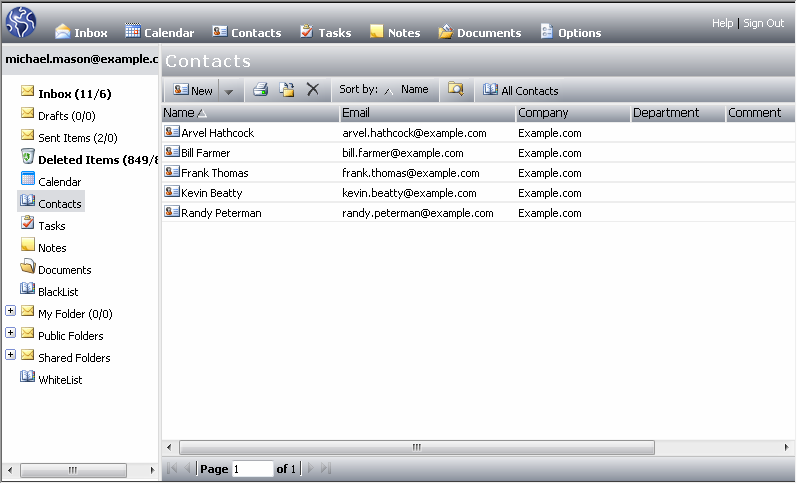The height and width of the screenshot is (484, 797).
Task: Create a New contact button
Action: (x=192, y=90)
